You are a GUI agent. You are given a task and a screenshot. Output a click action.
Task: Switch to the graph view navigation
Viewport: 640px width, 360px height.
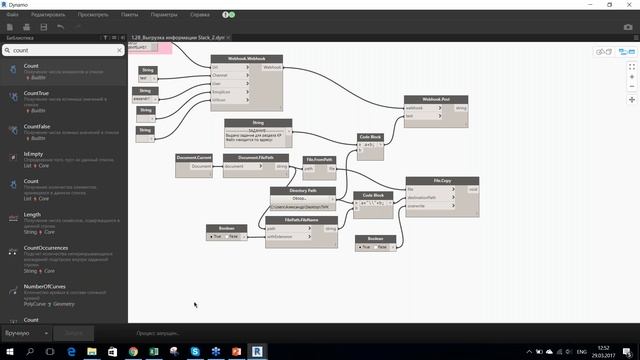[x=627, y=52]
